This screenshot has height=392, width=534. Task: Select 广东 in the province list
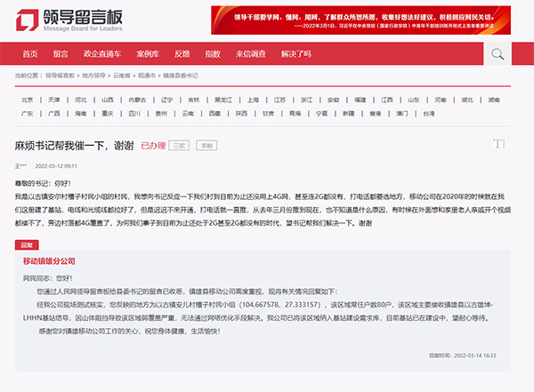28,113
